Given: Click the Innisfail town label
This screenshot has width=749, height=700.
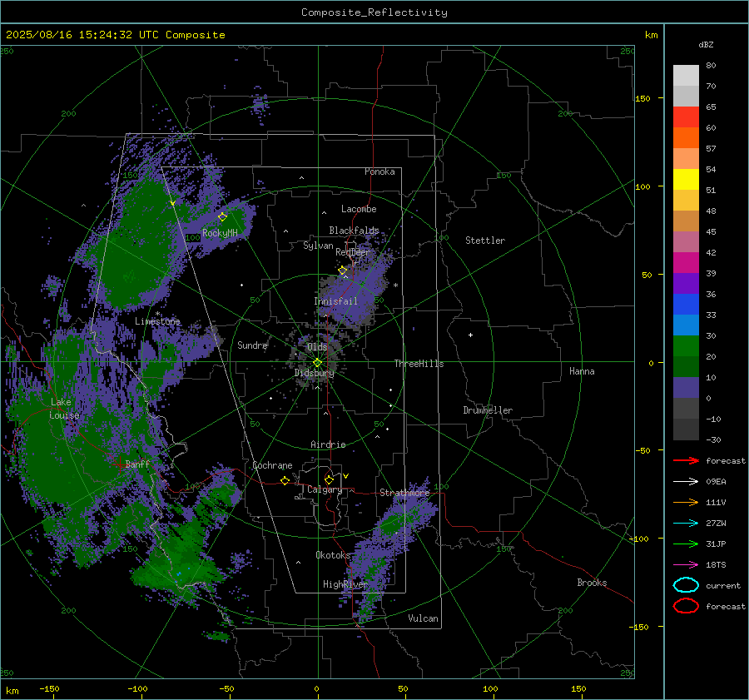Looking at the screenshot, I should [335, 301].
